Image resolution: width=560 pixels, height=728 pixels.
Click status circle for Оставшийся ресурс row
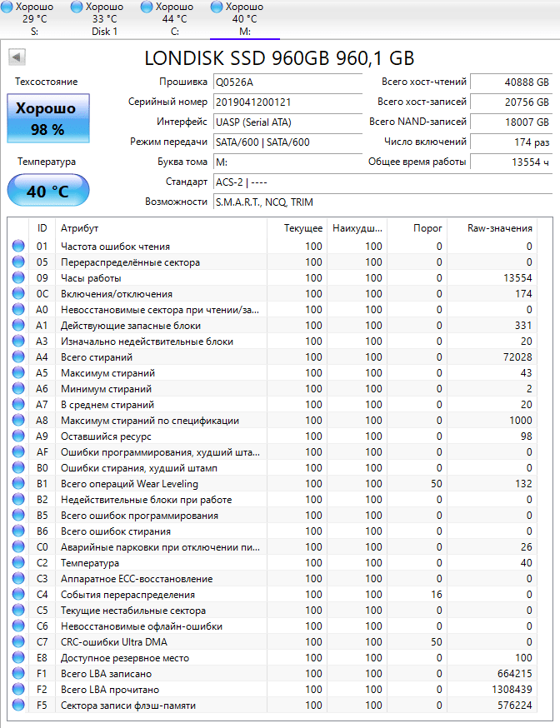click(18, 436)
